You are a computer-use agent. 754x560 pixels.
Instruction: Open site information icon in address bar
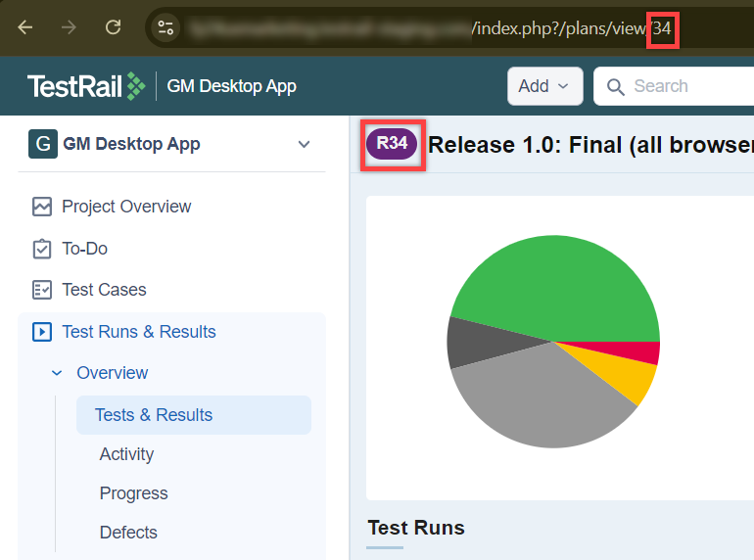click(166, 27)
